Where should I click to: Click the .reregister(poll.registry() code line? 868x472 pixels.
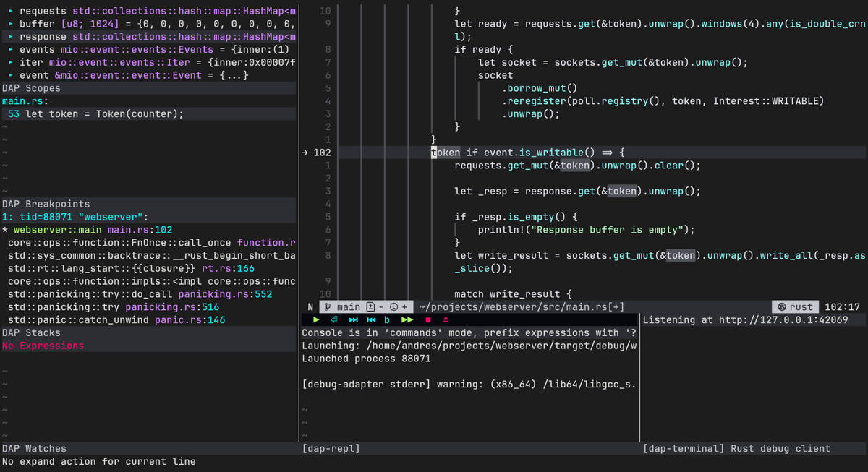tap(663, 101)
